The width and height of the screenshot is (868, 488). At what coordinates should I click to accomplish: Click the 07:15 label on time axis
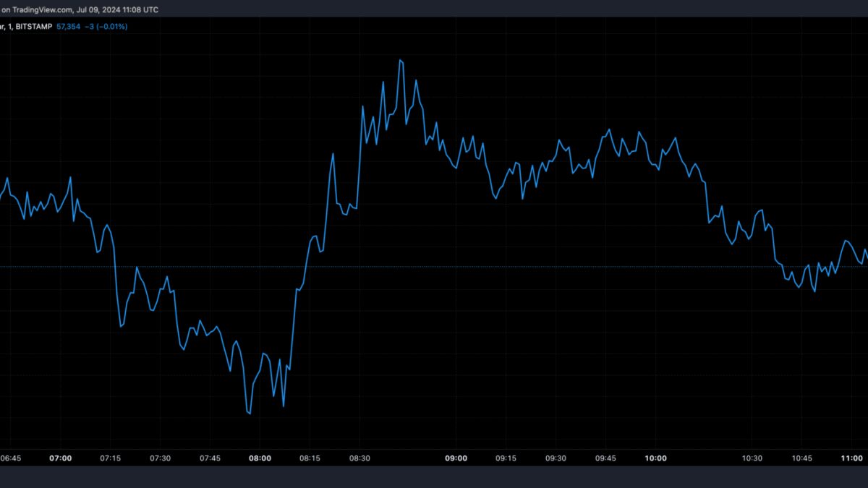pyautogui.click(x=110, y=458)
